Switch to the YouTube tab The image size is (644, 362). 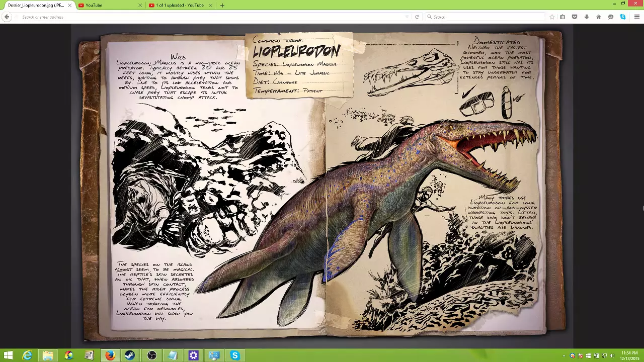pyautogui.click(x=110, y=5)
